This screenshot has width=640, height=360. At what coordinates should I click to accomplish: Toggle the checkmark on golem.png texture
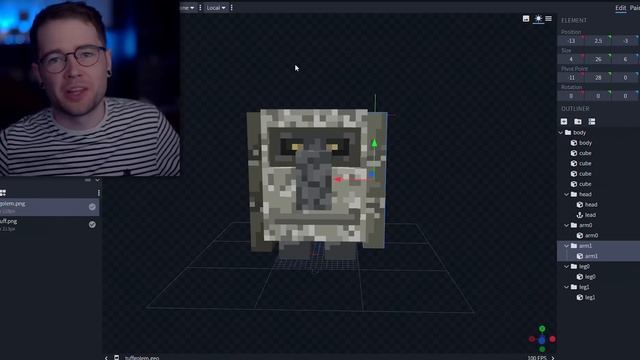point(92,207)
